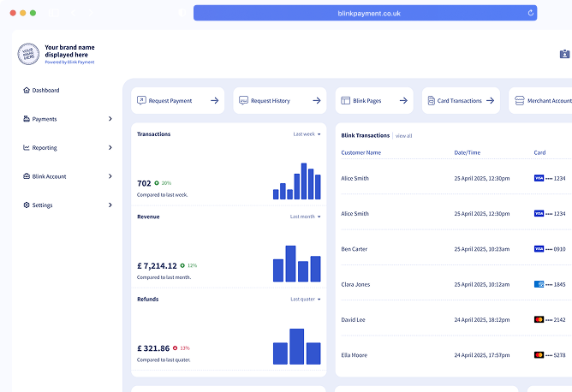Viewport: 572px width, 392px height.
Task: Click the Reporting chart icon
Action: (27, 148)
